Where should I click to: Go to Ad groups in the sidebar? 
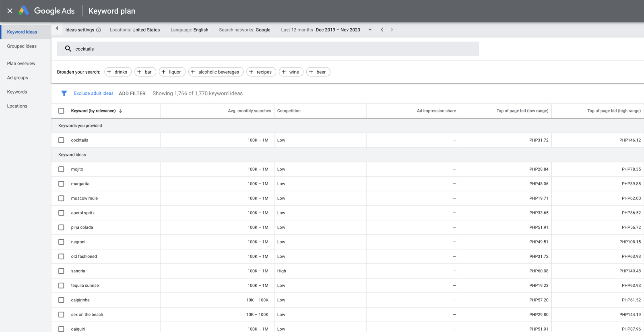click(x=18, y=78)
